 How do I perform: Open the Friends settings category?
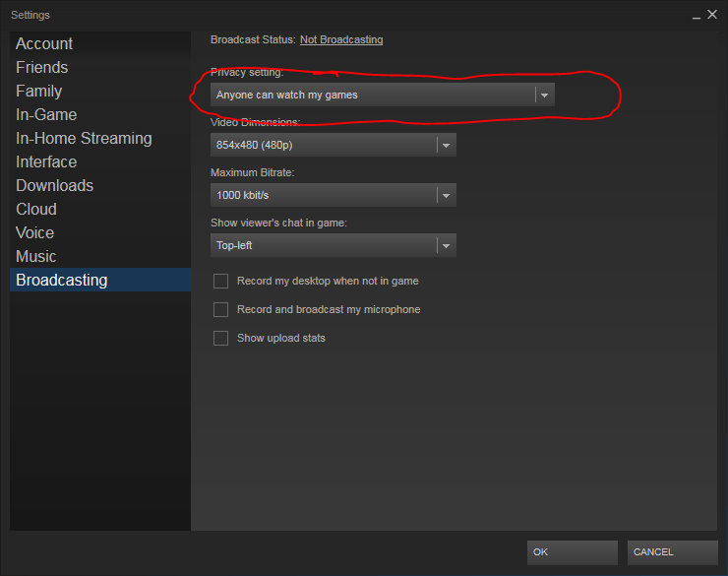pyautogui.click(x=99, y=67)
